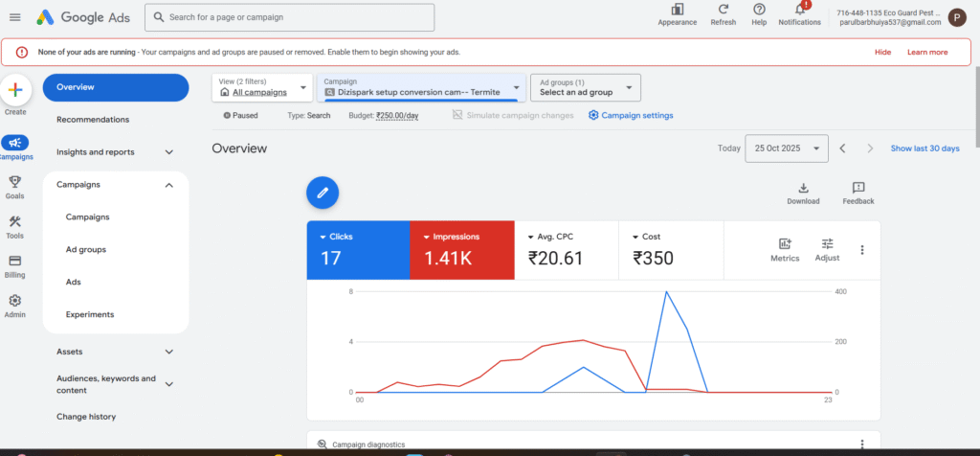
Task: Open the Billing section icon
Action: [x=15, y=262]
